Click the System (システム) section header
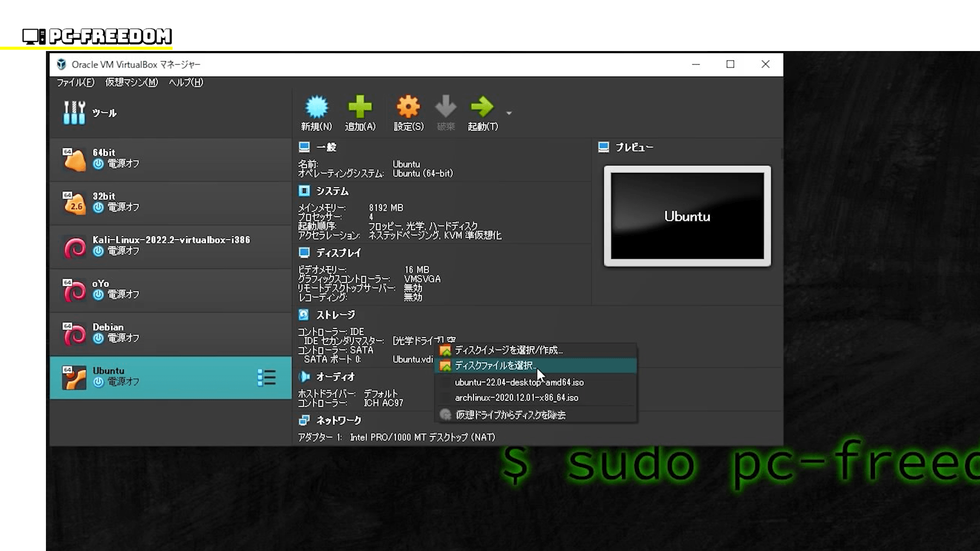Image resolution: width=980 pixels, height=551 pixels. point(332,191)
